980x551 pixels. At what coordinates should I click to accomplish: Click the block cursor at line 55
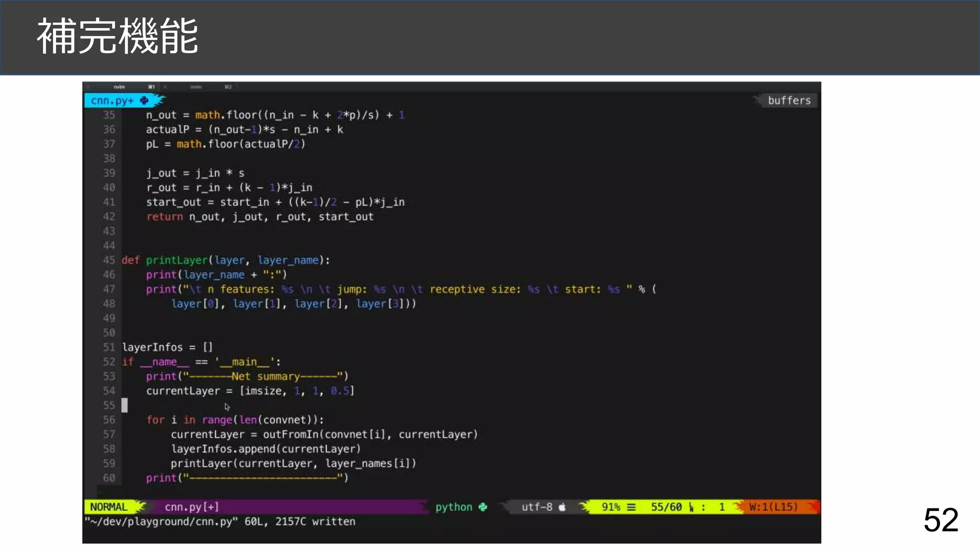124,405
